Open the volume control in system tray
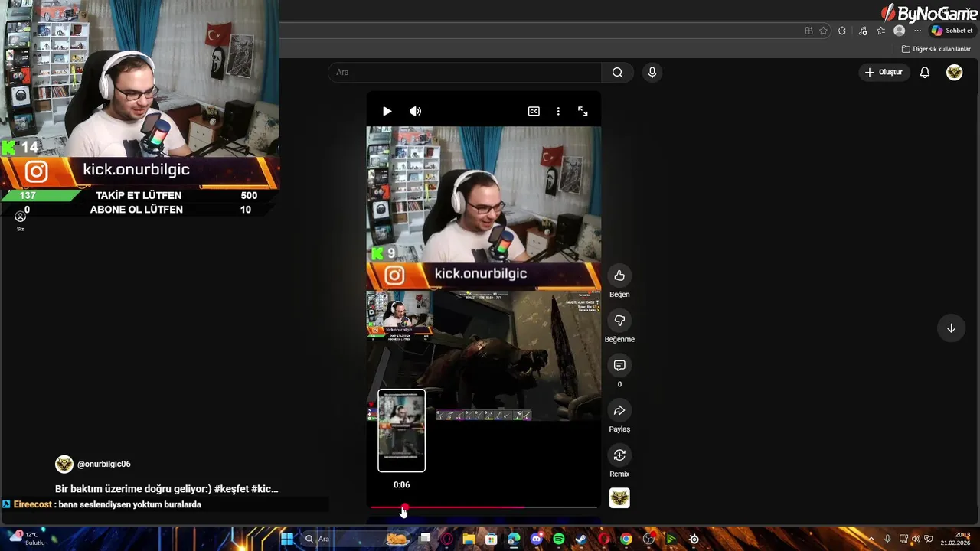Image resolution: width=980 pixels, height=551 pixels. 916,539
